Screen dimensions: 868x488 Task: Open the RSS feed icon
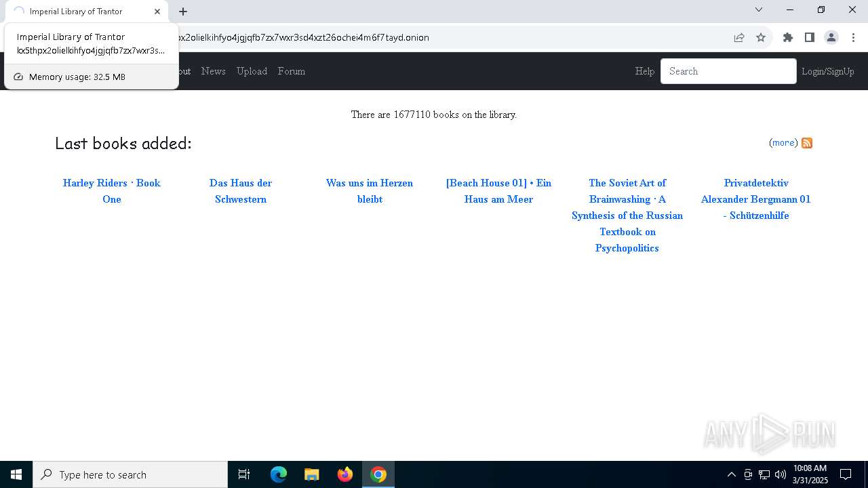[807, 143]
